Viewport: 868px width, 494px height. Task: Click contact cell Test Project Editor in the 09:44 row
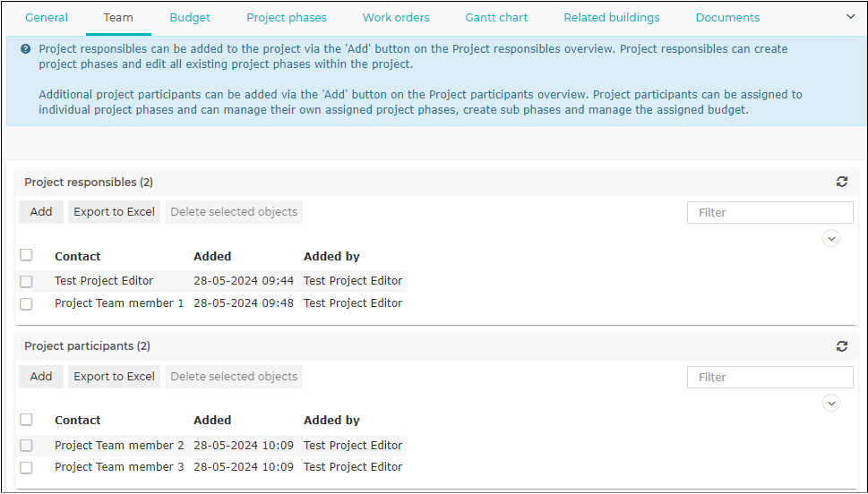[104, 281]
